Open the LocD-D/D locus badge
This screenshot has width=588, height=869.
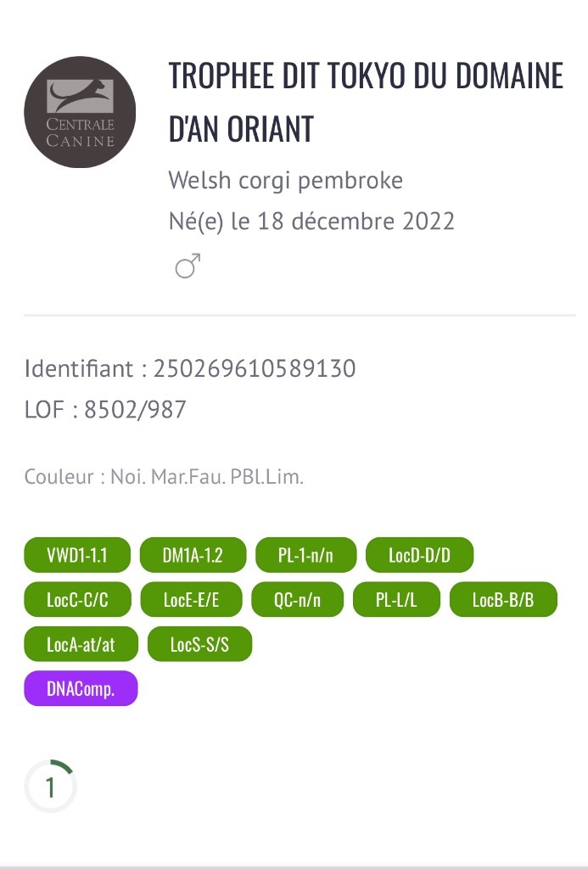pos(419,555)
